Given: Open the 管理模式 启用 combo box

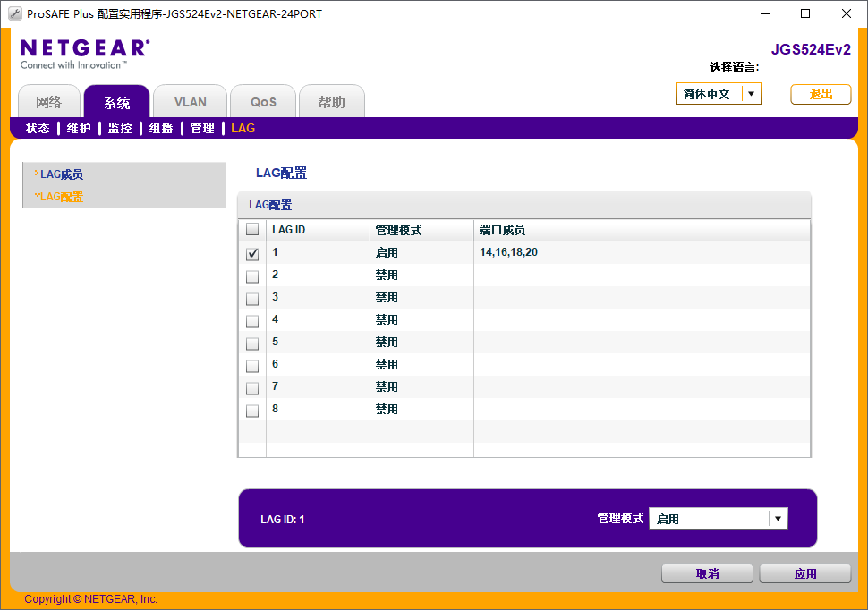Looking at the screenshot, I should 718,519.
